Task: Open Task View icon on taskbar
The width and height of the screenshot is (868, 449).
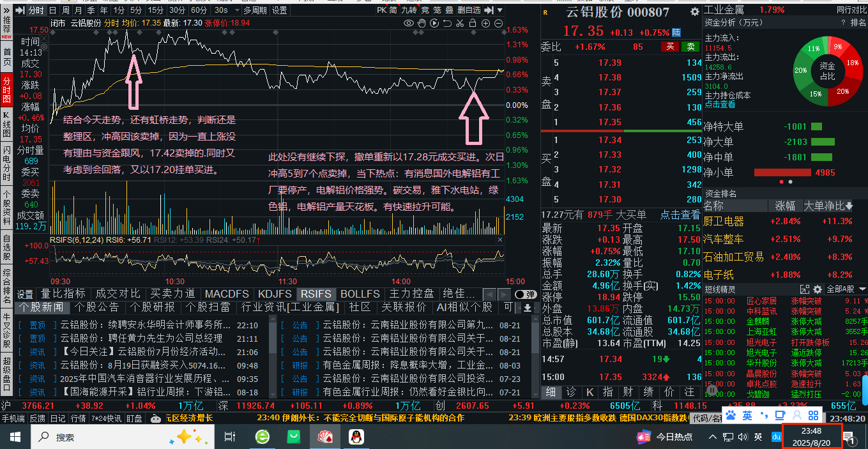Action: click(230, 437)
